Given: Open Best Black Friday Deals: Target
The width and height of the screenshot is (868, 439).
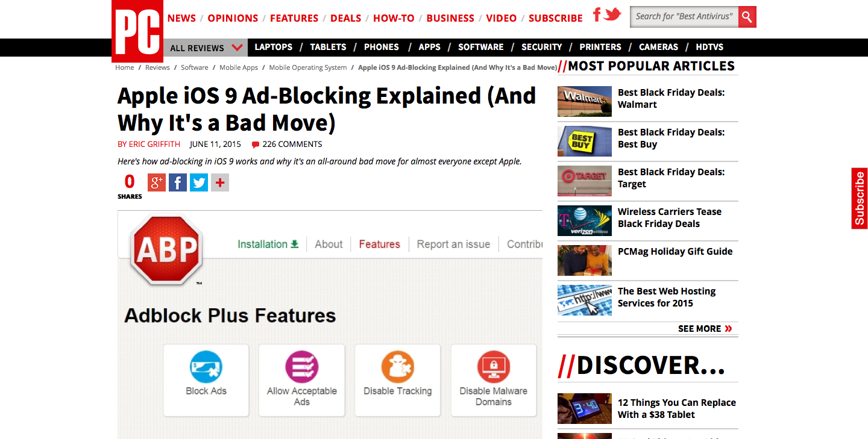Looking at the screenshot, I should tap(671, 178).
